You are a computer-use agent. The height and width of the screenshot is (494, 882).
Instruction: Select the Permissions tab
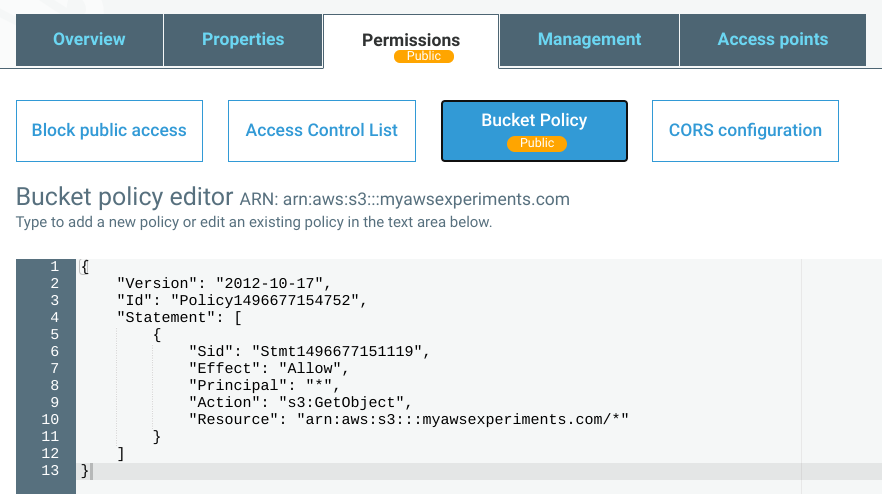(x=411, y=41)
